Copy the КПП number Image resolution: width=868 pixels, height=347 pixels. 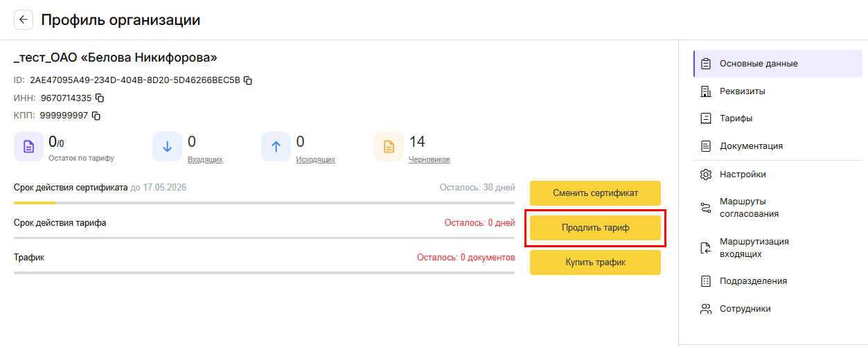[96, 116]
